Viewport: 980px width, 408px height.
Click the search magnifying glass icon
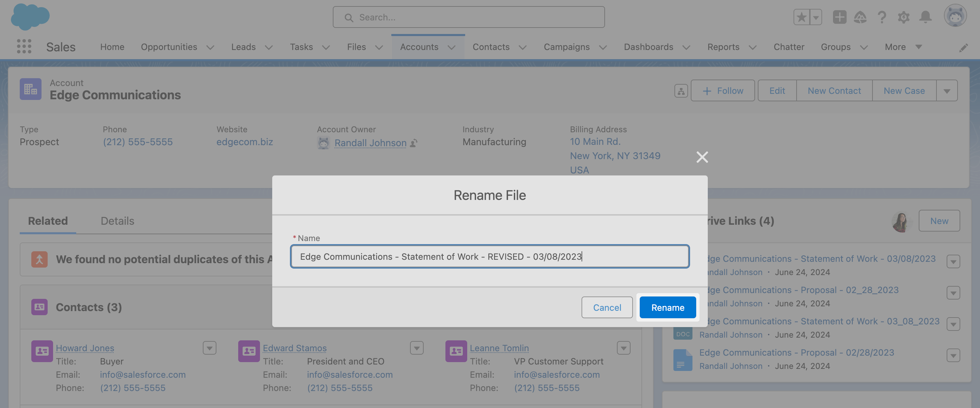pos(349,17)
